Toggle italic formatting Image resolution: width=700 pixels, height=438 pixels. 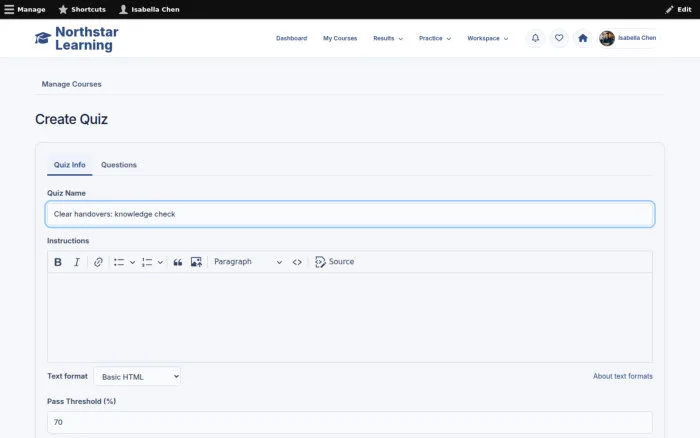(77, 262)
